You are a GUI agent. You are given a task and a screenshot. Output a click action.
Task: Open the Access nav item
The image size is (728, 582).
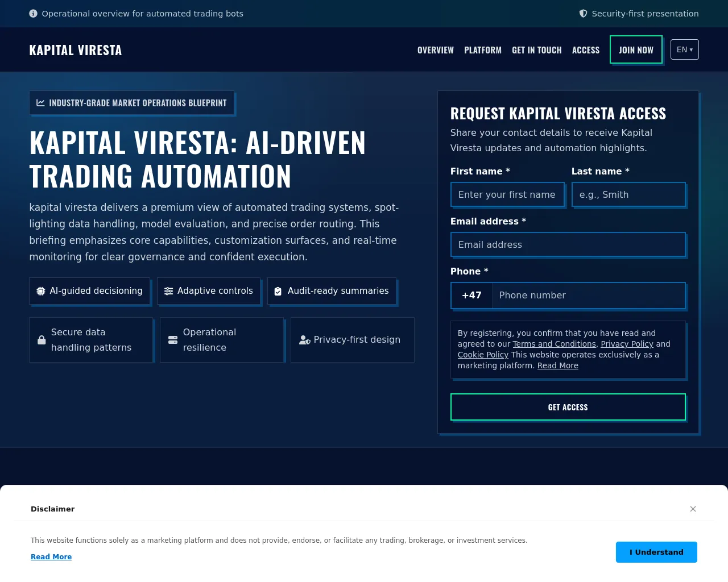tap(586, 50)
